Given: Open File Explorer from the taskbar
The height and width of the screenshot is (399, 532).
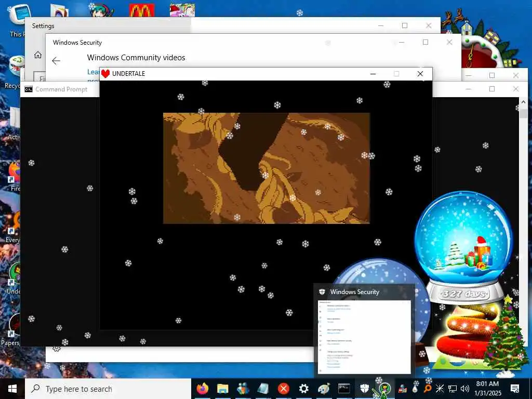Looking at the screenshot, I should coord(222,389).
